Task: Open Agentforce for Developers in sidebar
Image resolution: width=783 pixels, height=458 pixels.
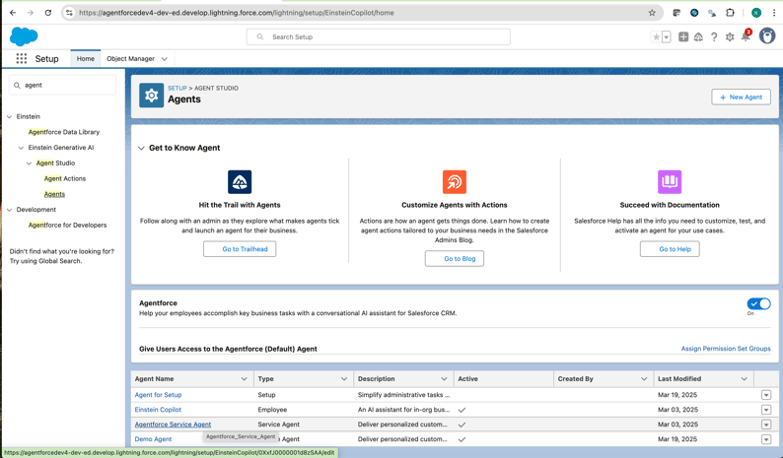Action: tap(67, 225)
